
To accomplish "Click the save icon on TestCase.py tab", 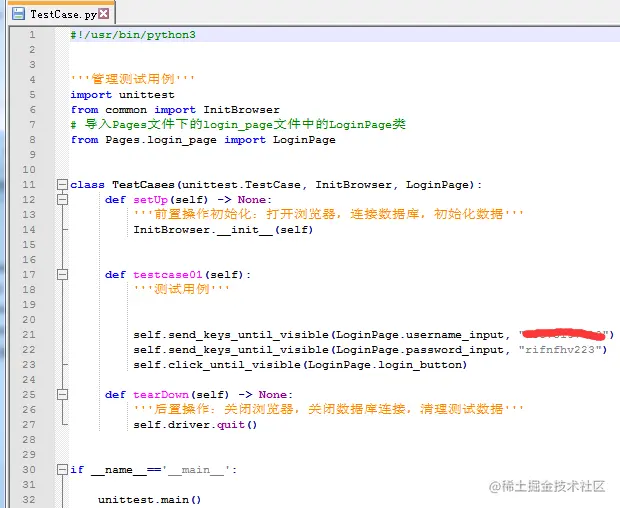I will [x=18, y=14].
